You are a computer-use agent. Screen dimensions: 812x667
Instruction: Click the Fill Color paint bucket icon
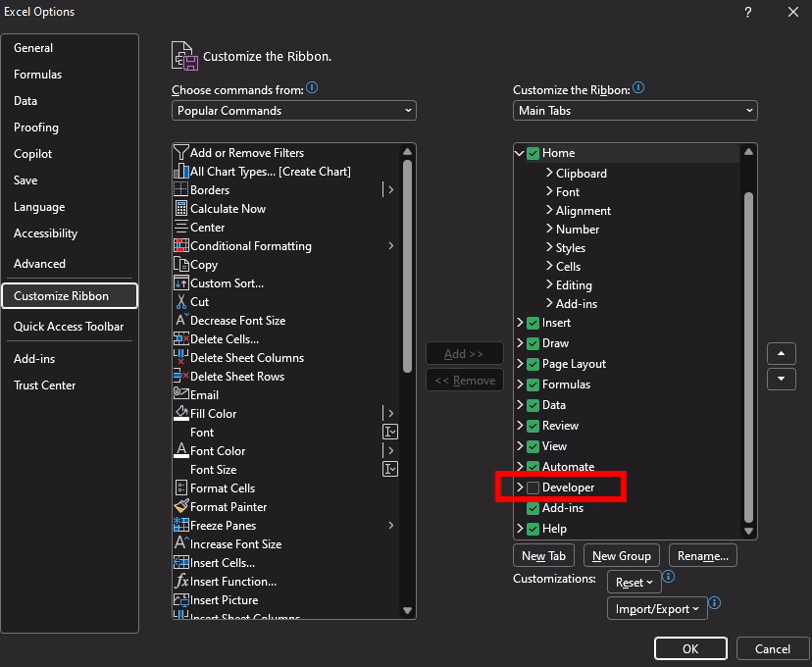click(180, 413)
